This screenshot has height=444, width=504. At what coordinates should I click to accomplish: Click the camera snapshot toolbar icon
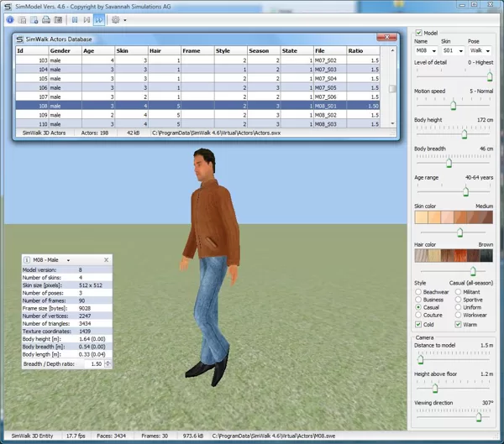pos(58,20)
